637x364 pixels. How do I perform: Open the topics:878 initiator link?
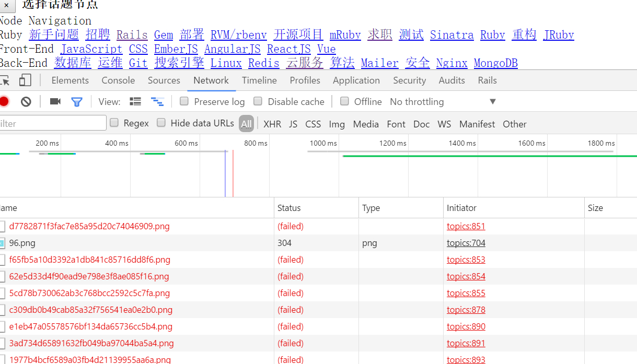(466, 310)
